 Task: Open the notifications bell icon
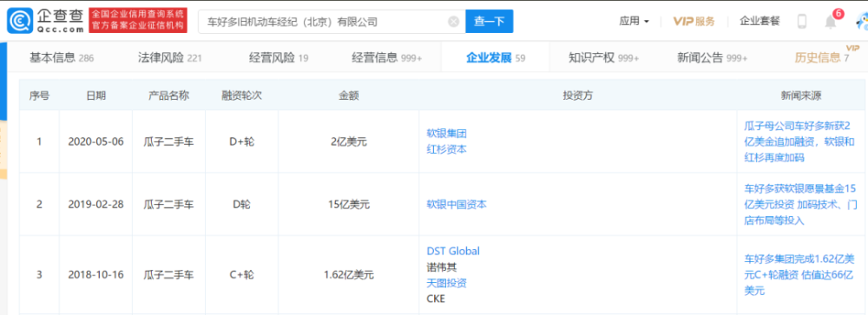tap(831, 23)
